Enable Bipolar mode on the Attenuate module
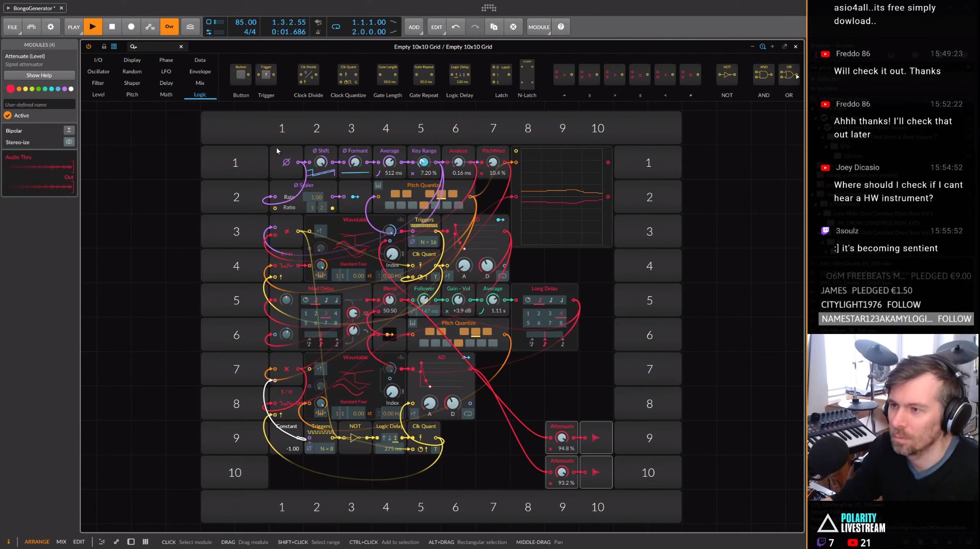This screenshot has width=980, height=549. click(69, 130)
